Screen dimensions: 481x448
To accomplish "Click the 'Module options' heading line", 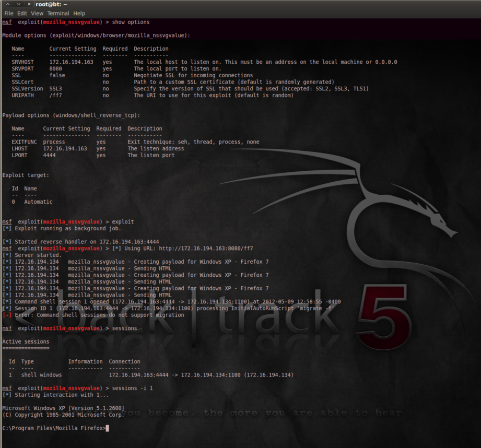I will [x=96, y=36].
